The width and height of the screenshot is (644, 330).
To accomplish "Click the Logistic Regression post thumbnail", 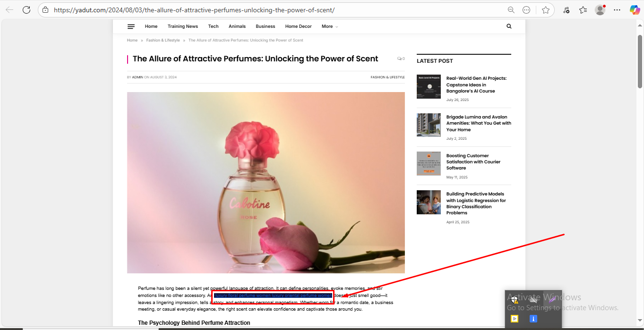I will [429, 202].
